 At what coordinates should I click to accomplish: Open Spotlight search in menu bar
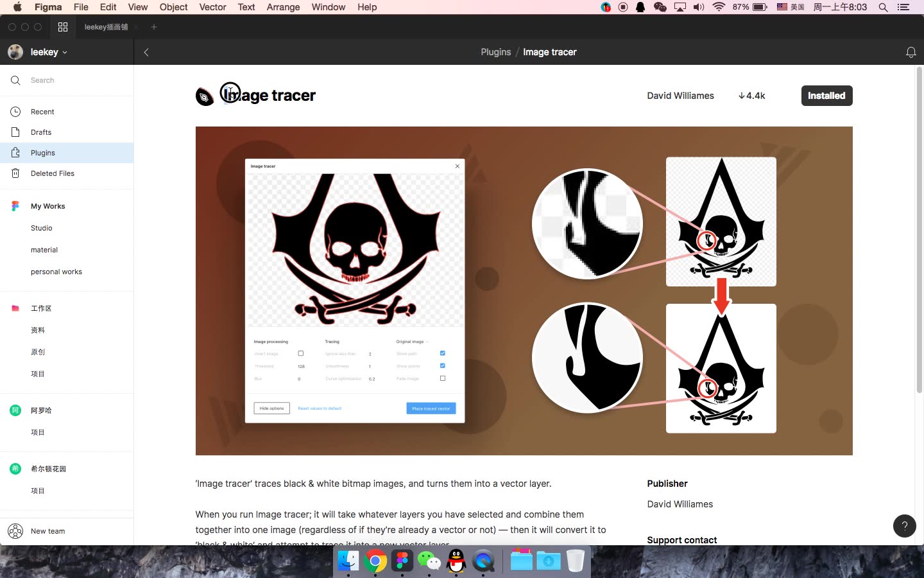[883, 7]
